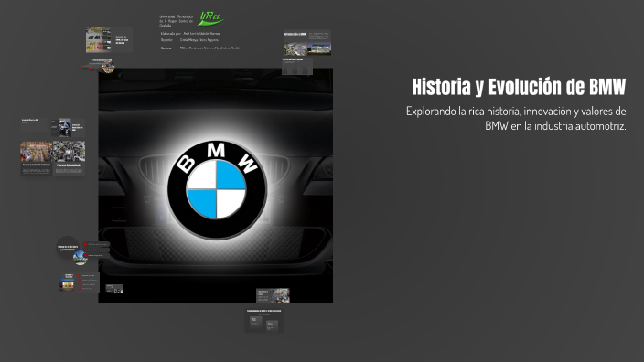Screen dimensions: 644x362
Task: Click the 'Elaborado por' author line
Action: 189,33
